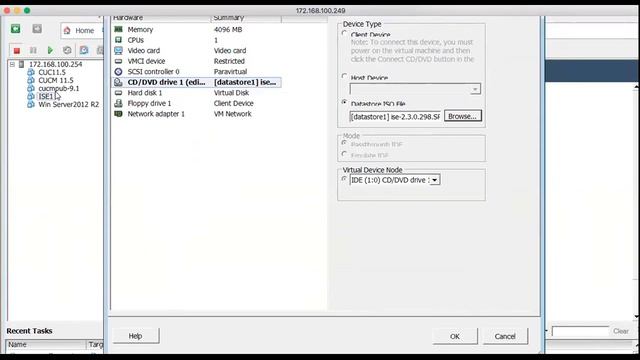This screenshot has height=360, width=640.
Task: Reset the VM with the circular restart icon
Action: point(67,51)
